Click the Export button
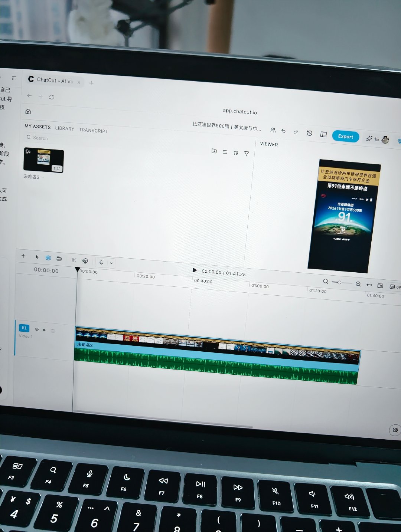This screenshot has height=532, width=401. pos(345,137)
